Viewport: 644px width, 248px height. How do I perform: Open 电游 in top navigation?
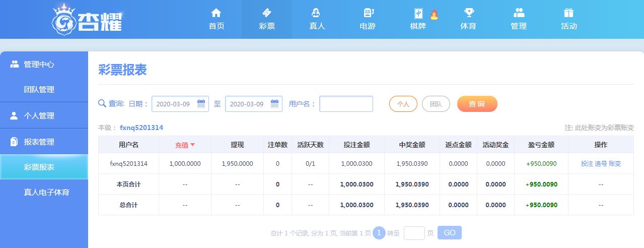point(368,19)
